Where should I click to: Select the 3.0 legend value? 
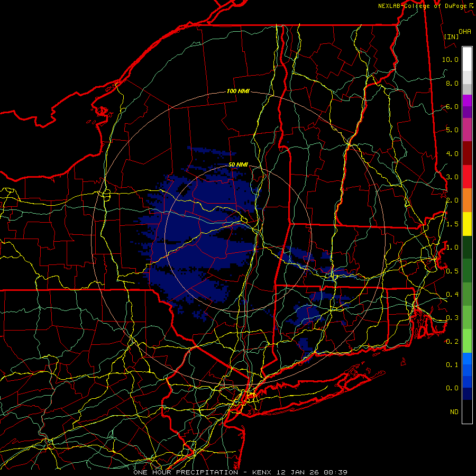(452, 177)
